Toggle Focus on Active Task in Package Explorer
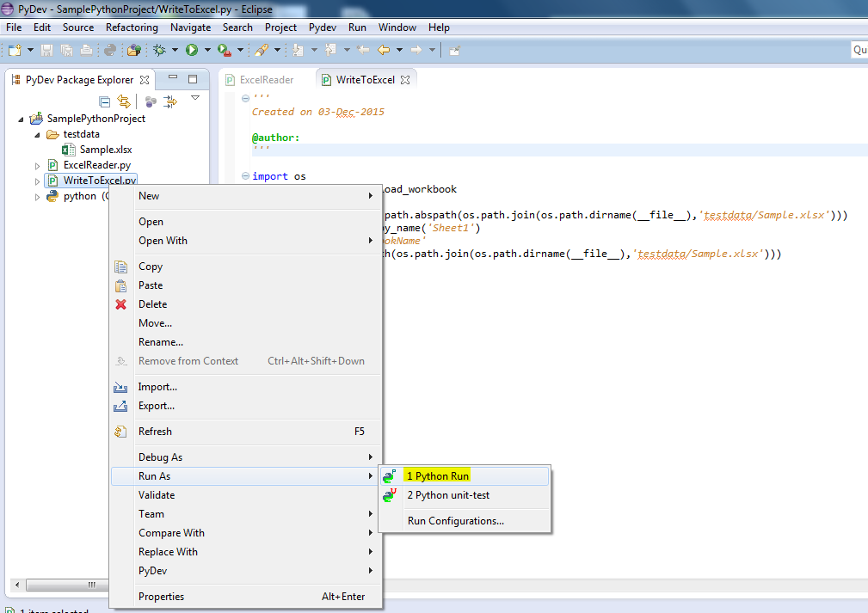 (x=149, y=100)
